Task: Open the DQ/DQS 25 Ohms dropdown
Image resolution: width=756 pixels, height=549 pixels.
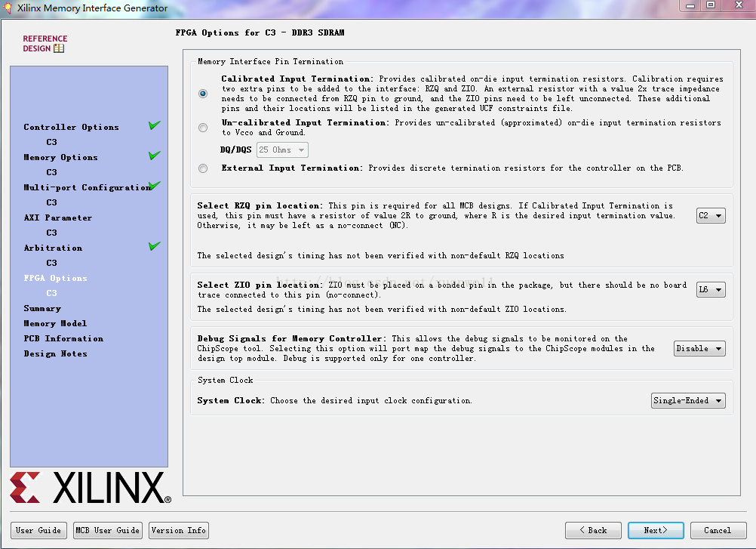Action: tap(282, 150)
